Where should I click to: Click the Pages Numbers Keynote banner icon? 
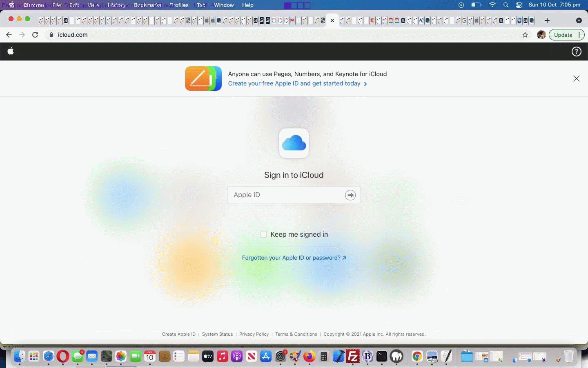tap(203, 79)
